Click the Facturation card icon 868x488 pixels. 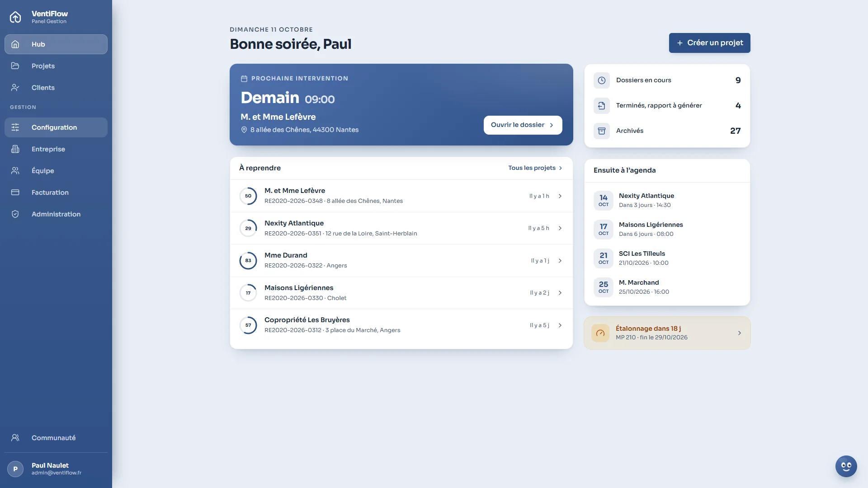coord(15,192)
